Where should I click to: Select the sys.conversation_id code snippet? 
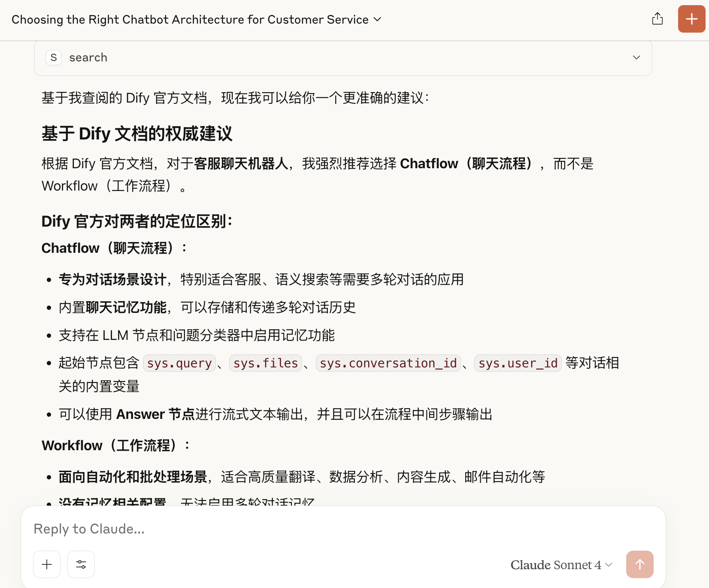pyautogui.click(x=388, y=363)
